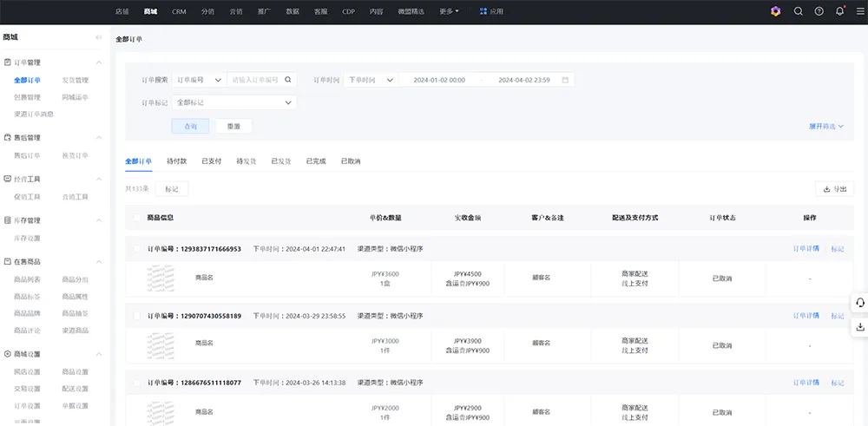Select the header checkbox beside 商品信息
Screen dimensions: 868x426
click(x=137, y=218)
